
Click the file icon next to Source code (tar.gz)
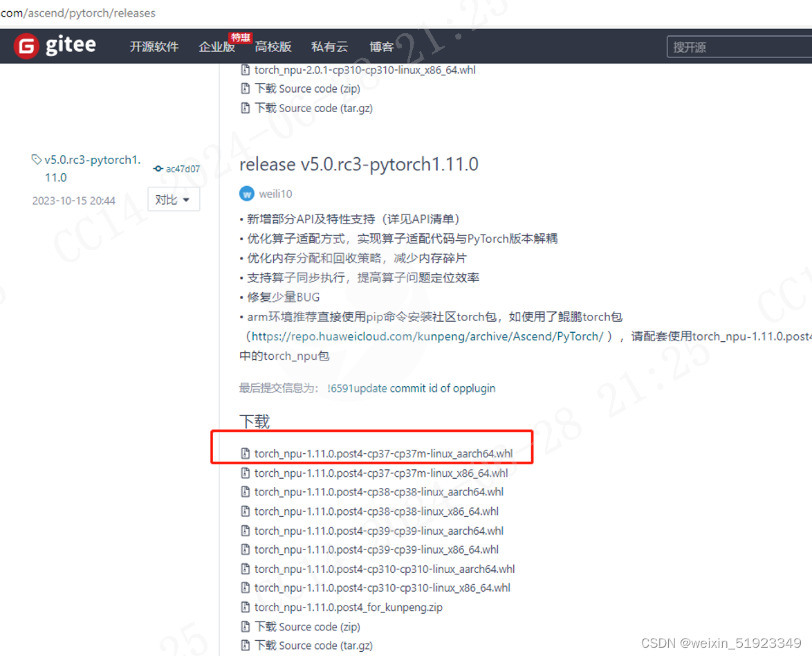(x=245, y=645)
